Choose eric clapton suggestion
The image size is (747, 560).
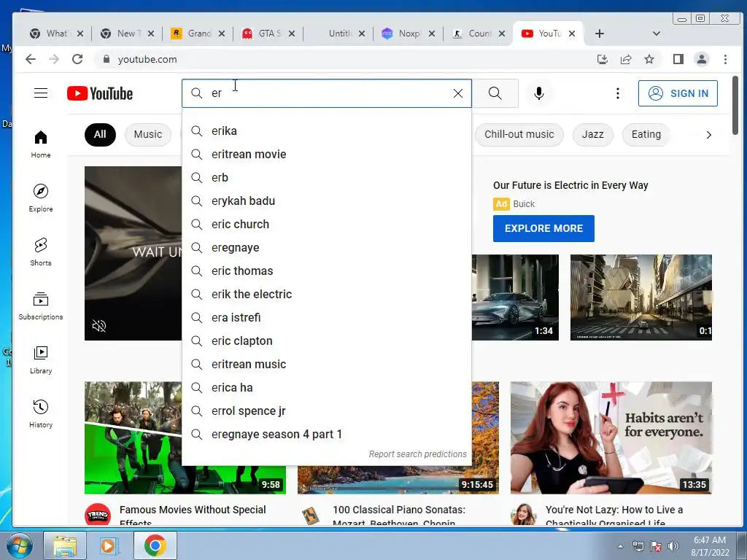pyautogui.click(x=327, y=341)
